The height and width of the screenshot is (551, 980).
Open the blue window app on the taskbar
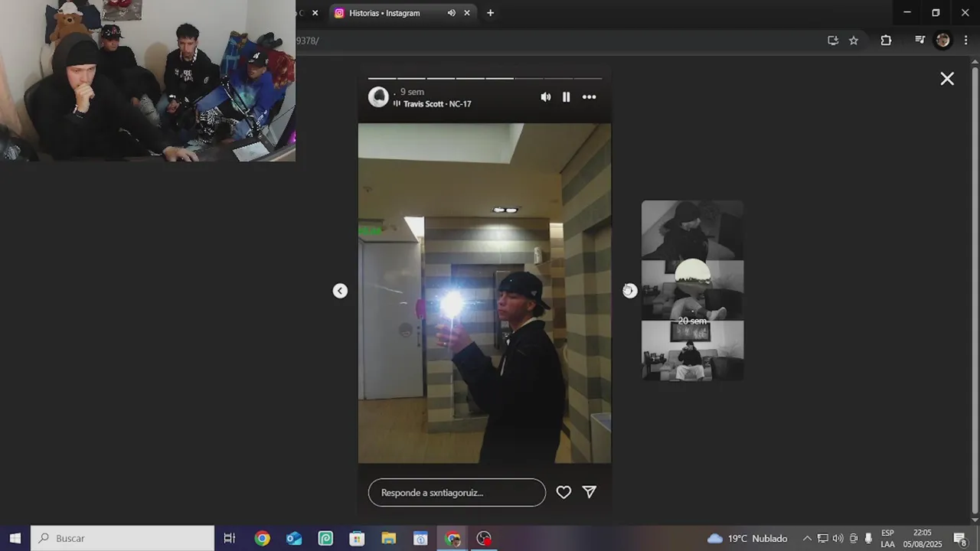pyautogui.click(x=420, y=538)
